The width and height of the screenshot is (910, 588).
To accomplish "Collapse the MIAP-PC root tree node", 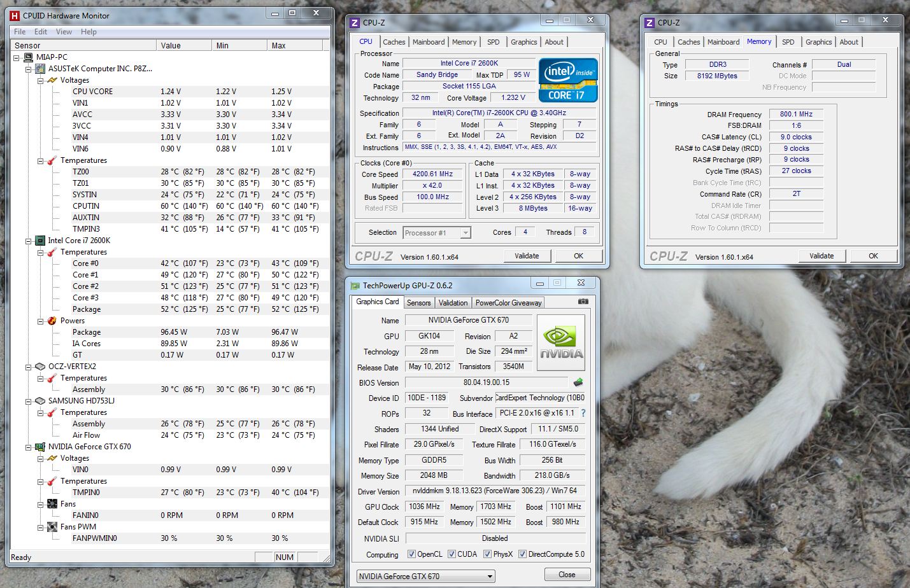I will tap(17, 57).
